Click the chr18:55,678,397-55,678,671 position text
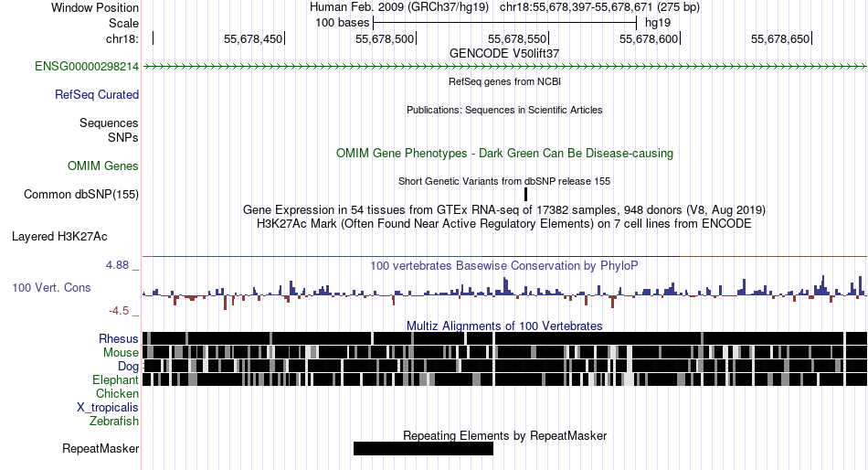Viewport: 868px width, 470px height. tap(599, 7)
